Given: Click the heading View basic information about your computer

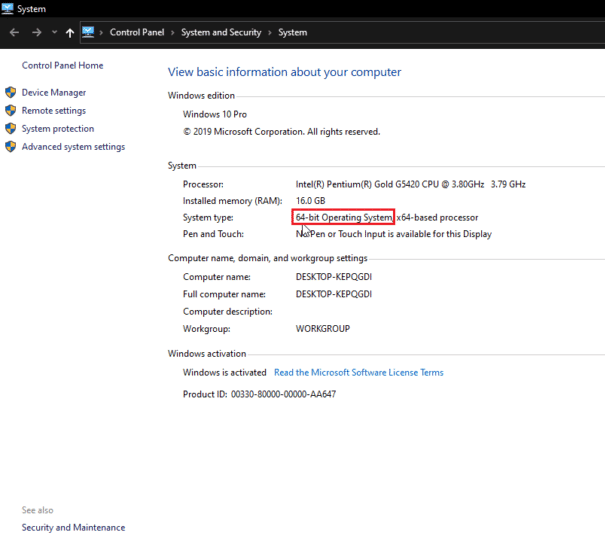Looking at the screenshot, I should [284, 72].
